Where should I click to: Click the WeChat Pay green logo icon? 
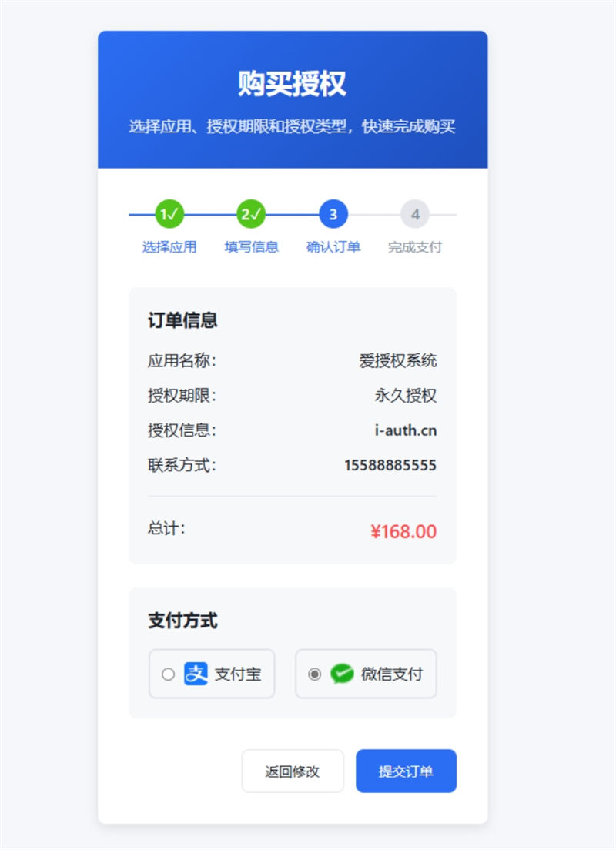point(342,674)
